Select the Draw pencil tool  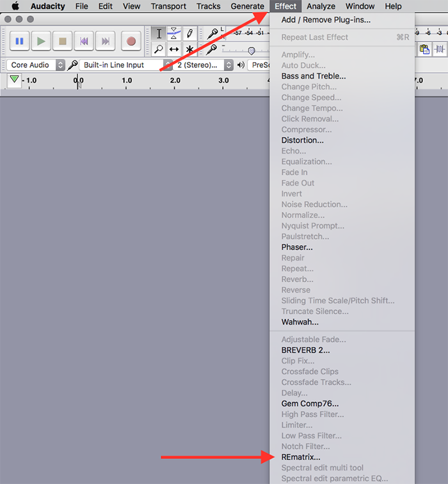coord(189,34)
